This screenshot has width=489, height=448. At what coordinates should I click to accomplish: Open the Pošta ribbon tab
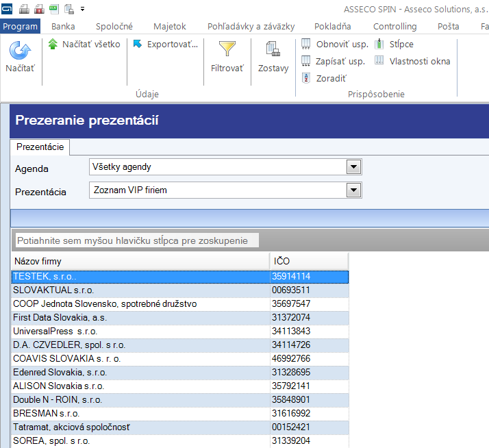pos(448,27)
